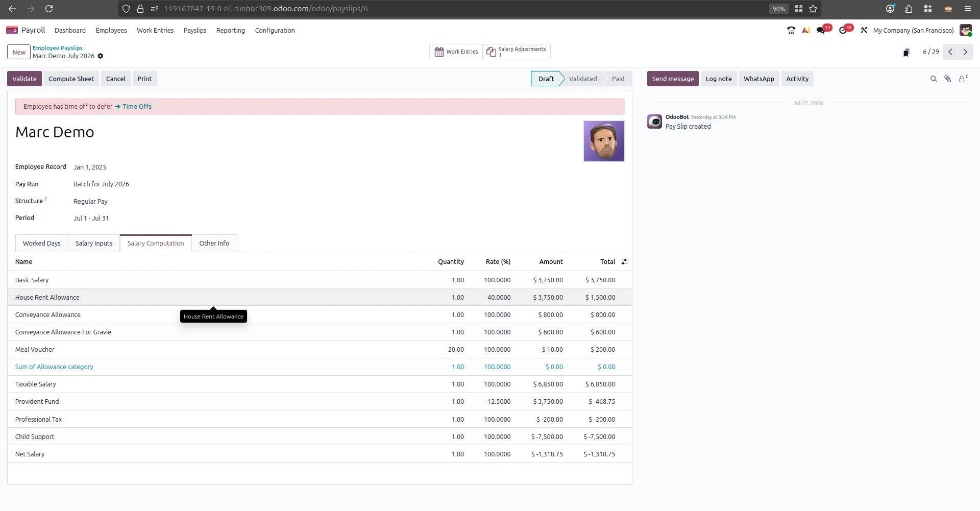This screenshot has width=980, height=511.
Task: Go to previous payslip record arrow
Action: pos(950,52)
